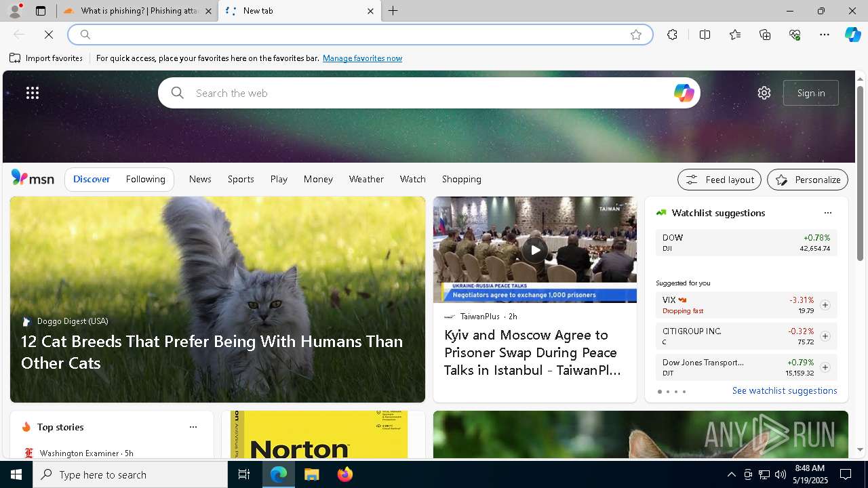This screenshot has width=868, height=488.
Task: Open the notifications center
Action: coord(846,474)
